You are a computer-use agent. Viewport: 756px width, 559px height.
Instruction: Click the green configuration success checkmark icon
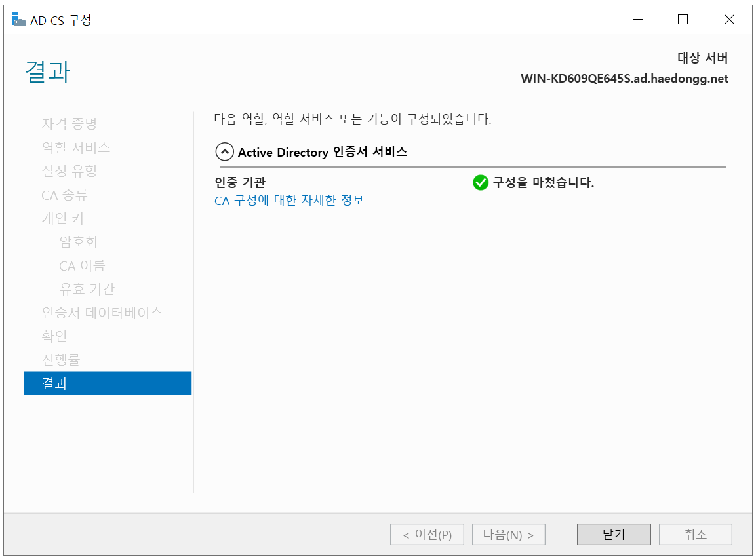pyautogui.click(x=480, y=183)
